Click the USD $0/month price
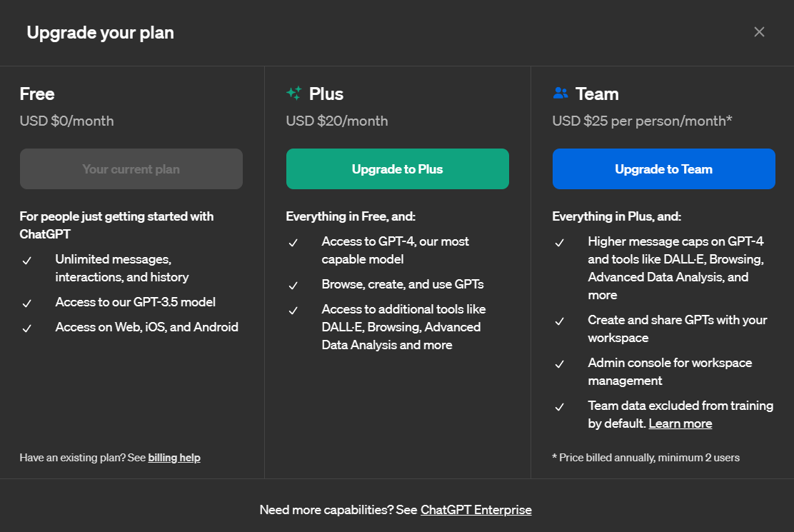 67,121
